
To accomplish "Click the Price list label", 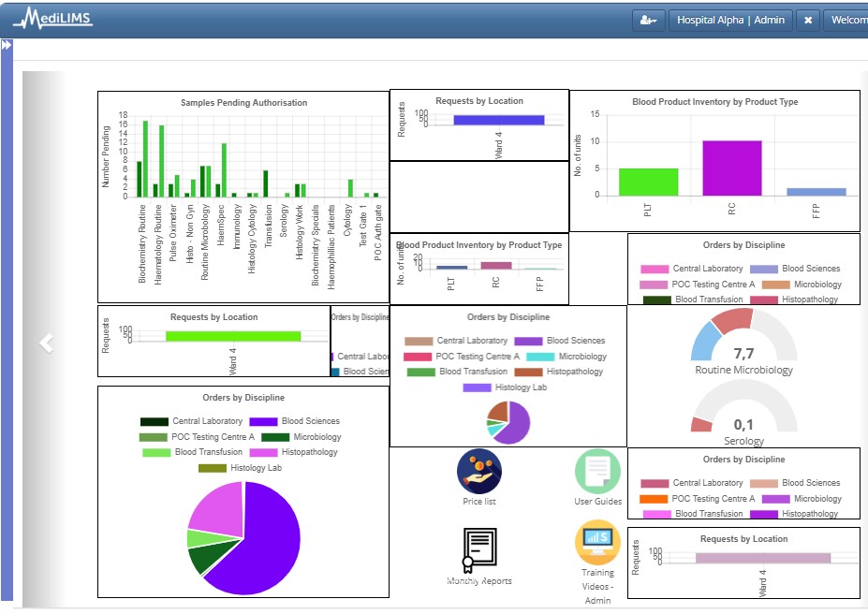I will (x=479, y=502).
